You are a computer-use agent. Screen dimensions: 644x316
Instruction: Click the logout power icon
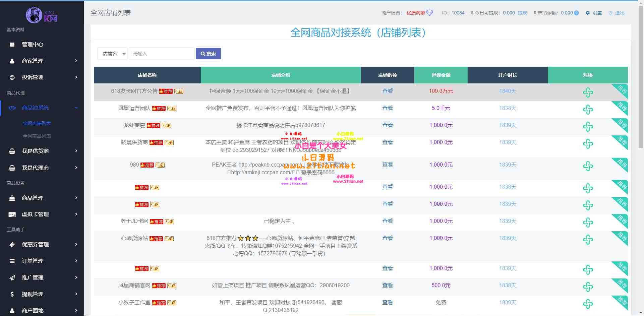[x=610, y=13]
